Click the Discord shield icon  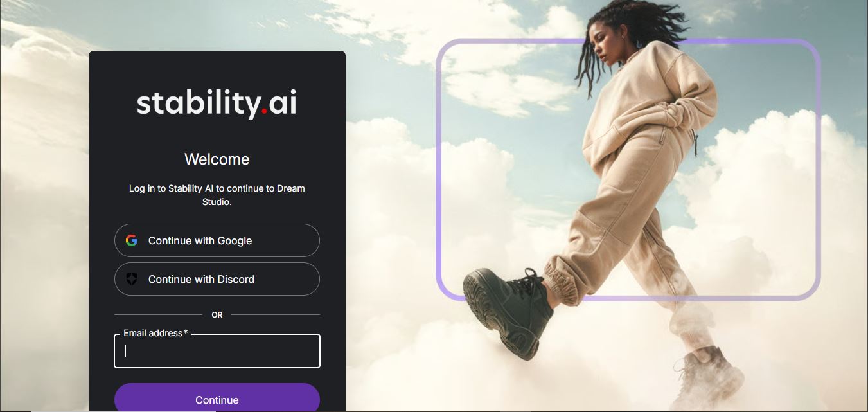(132, 279)
